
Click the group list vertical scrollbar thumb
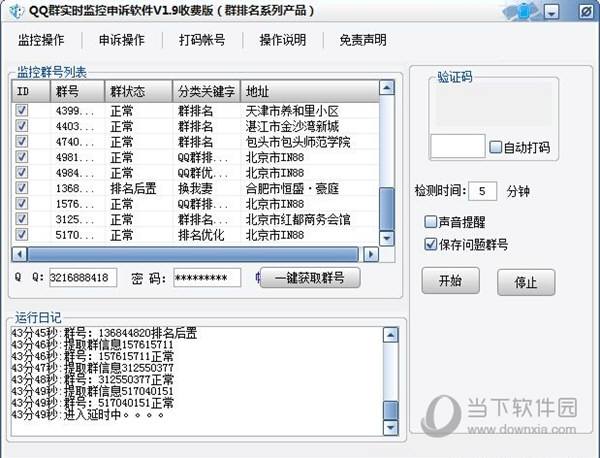(387, 209)
